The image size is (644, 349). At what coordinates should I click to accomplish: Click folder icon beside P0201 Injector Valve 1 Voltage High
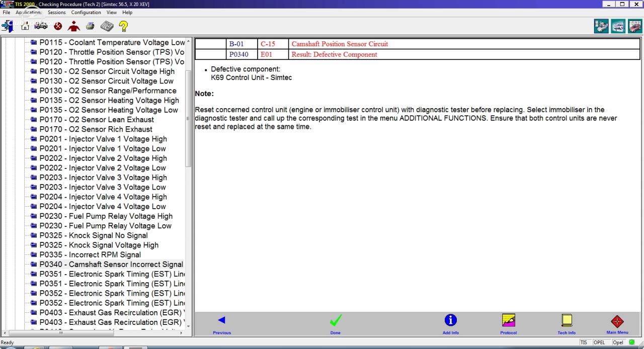coord(34,139)
